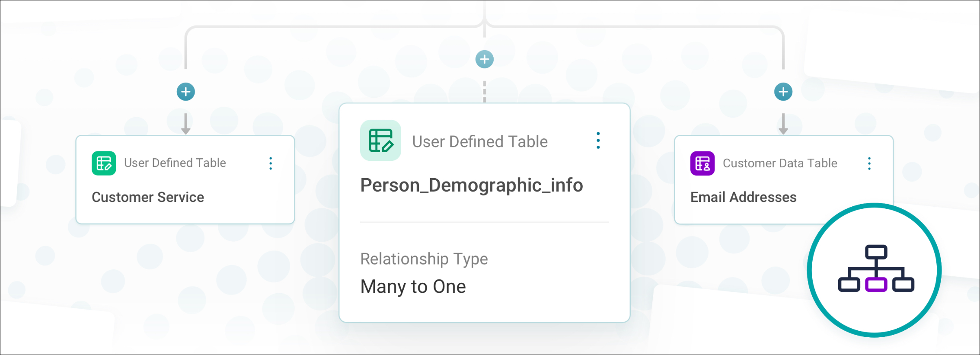Click the User Defined Table label on left card
980x355 pixels.
(x=175, y=163)
